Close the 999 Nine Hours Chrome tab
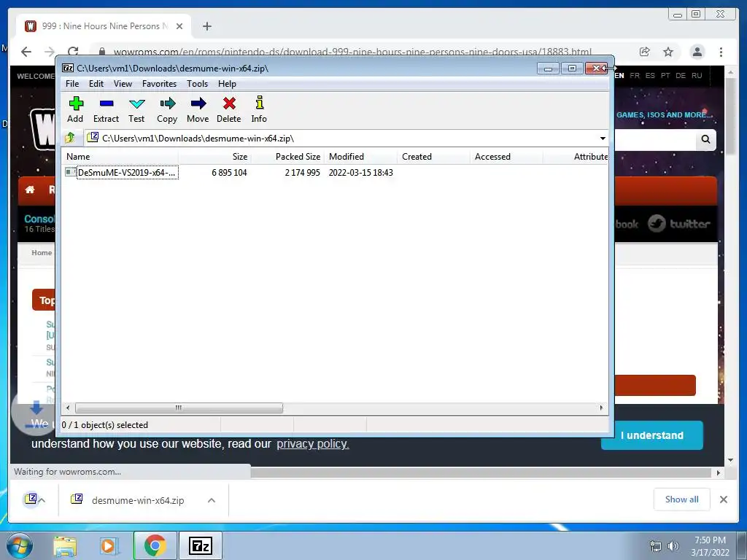Viewport: 747px width, 560px height. pos(179,26)
